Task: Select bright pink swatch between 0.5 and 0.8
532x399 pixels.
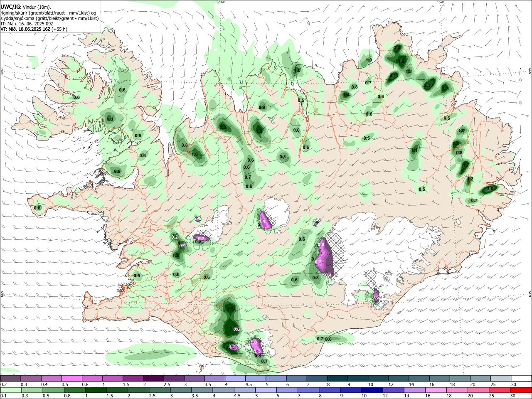Action: (71, 378)
